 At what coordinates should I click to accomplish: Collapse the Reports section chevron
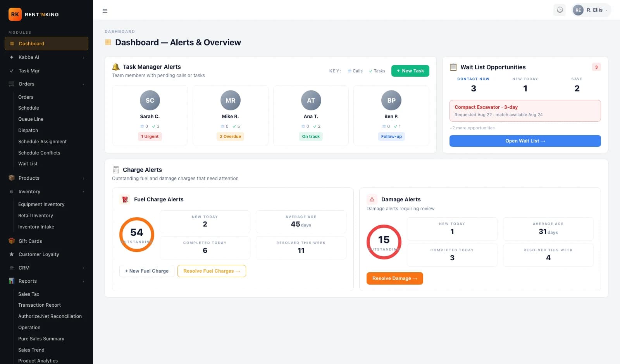tap(83, 282)
